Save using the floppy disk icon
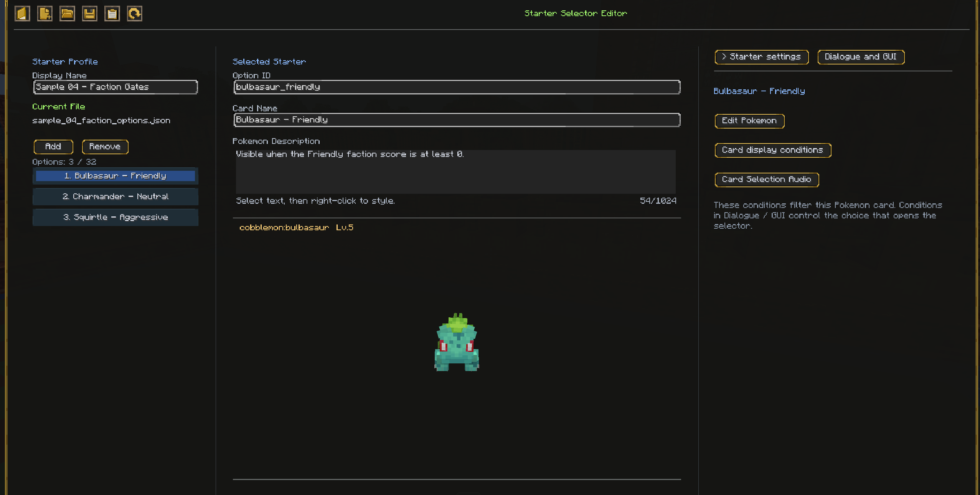Image resolution: width=980 pixels, height=495 pixels. click(90, 14)
